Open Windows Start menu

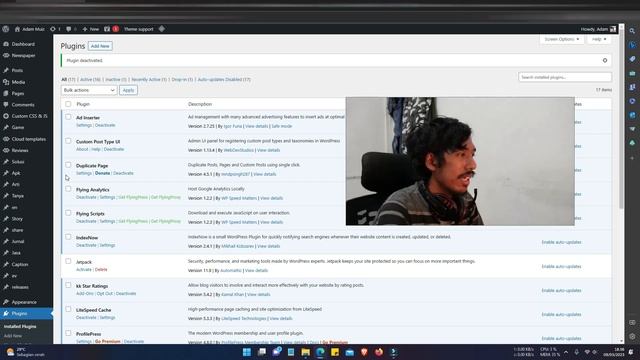(247, 352)
